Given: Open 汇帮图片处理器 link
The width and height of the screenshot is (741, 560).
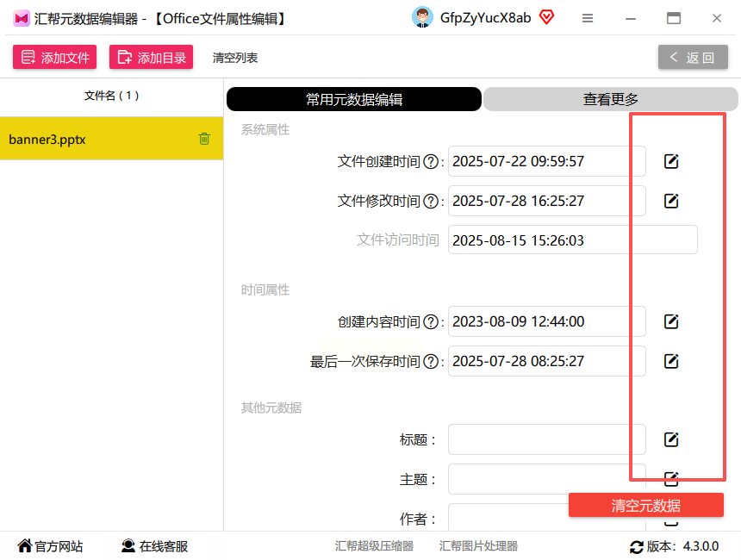Looking at the screenshot, I should coord(478,546).
